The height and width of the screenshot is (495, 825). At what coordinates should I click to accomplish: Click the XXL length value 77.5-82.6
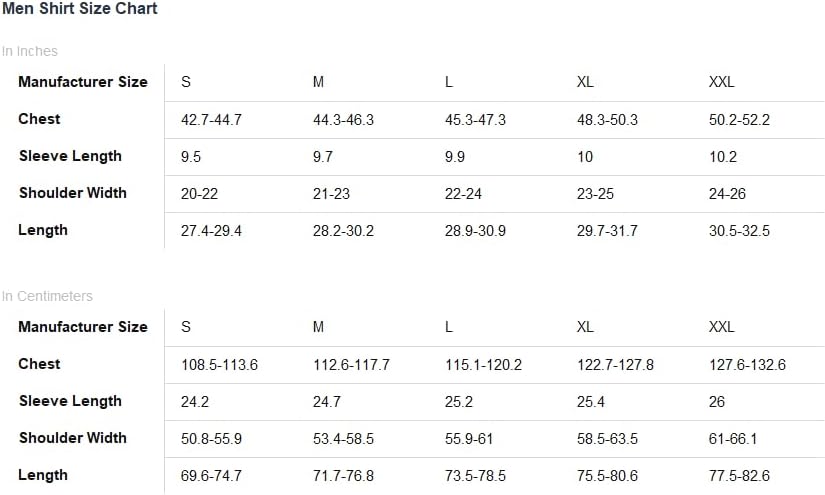tap(739, 476)
